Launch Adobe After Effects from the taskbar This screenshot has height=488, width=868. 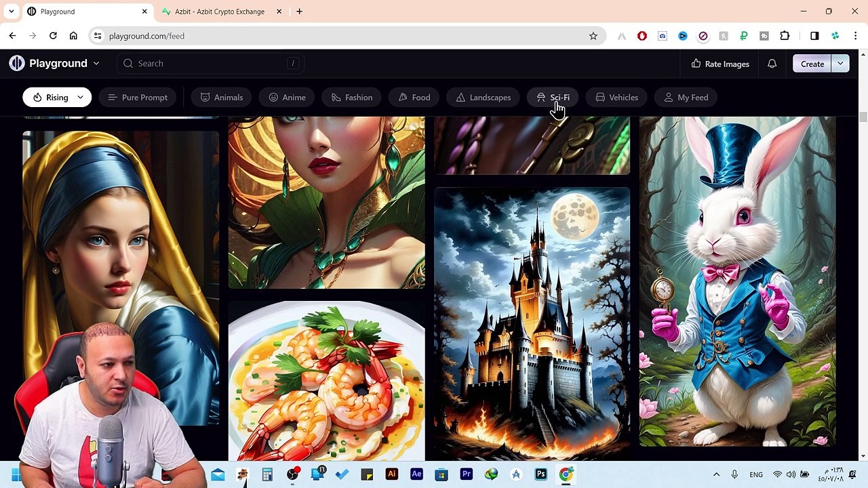pyautogui.click(x=416, y=474)
